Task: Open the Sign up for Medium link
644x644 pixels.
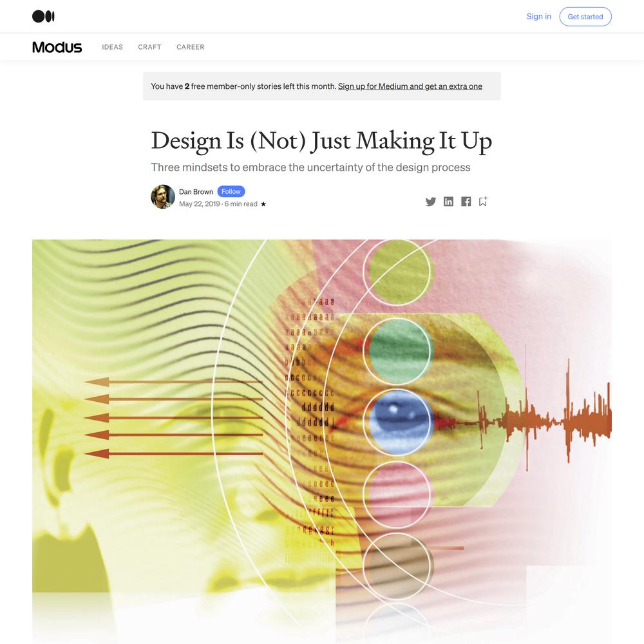Action: 410,86
